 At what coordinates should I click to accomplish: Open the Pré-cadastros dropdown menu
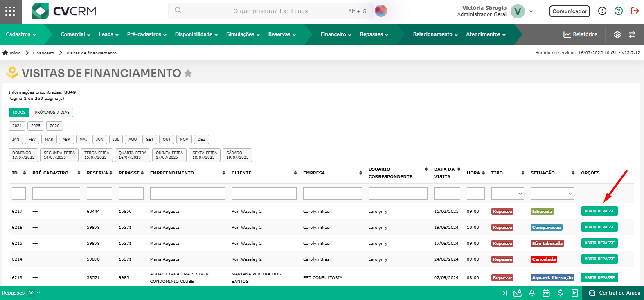(147, 34)
